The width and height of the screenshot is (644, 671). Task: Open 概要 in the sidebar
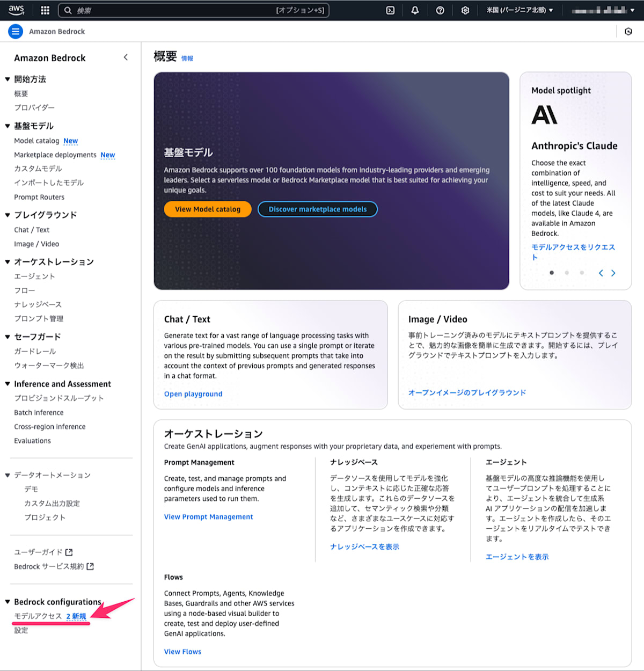(x=21, y=94)
